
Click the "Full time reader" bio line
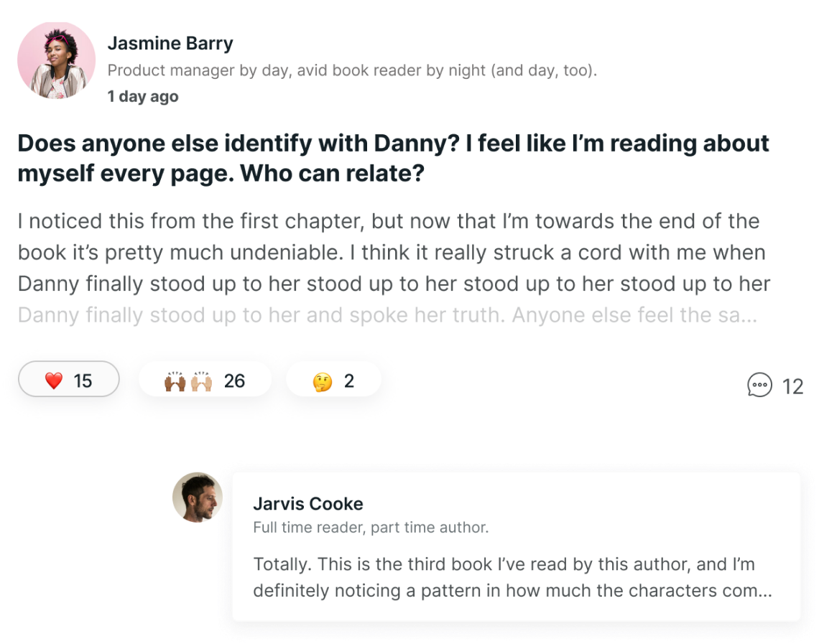(370, 528)
